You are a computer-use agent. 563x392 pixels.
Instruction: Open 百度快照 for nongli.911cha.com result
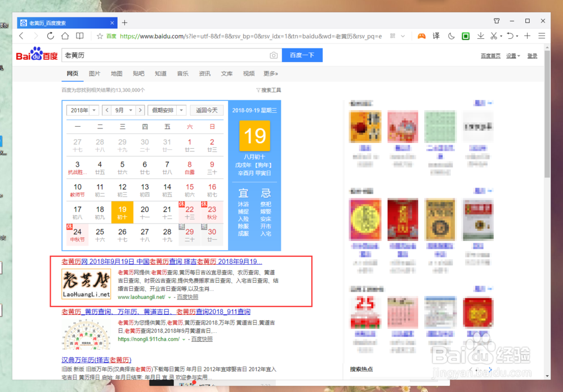point(202,339)
